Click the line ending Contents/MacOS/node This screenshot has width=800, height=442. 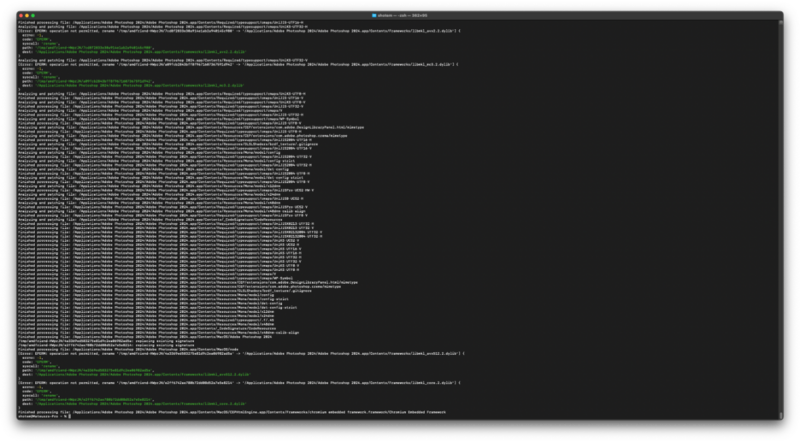pyautogui.click(x=128, y=349)
